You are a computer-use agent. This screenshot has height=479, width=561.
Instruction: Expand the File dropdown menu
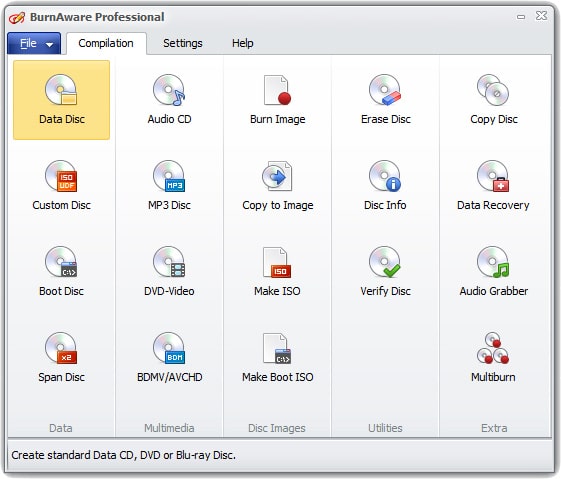click(34, 43)
